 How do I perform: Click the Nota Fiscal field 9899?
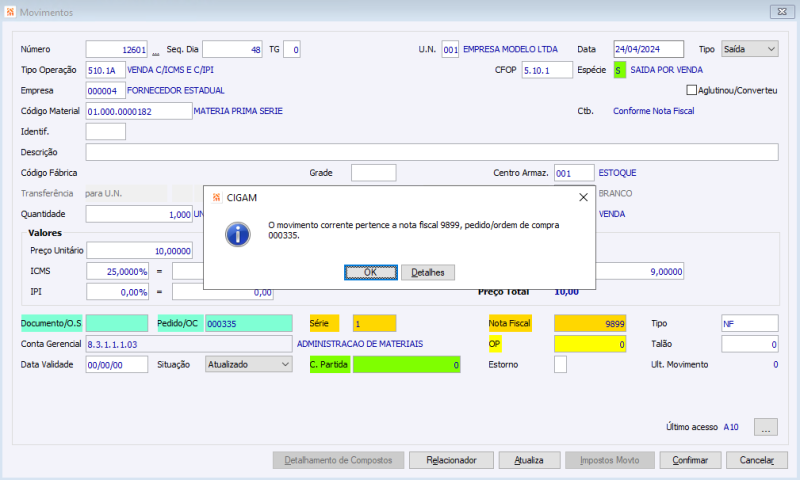coord(590,323)
